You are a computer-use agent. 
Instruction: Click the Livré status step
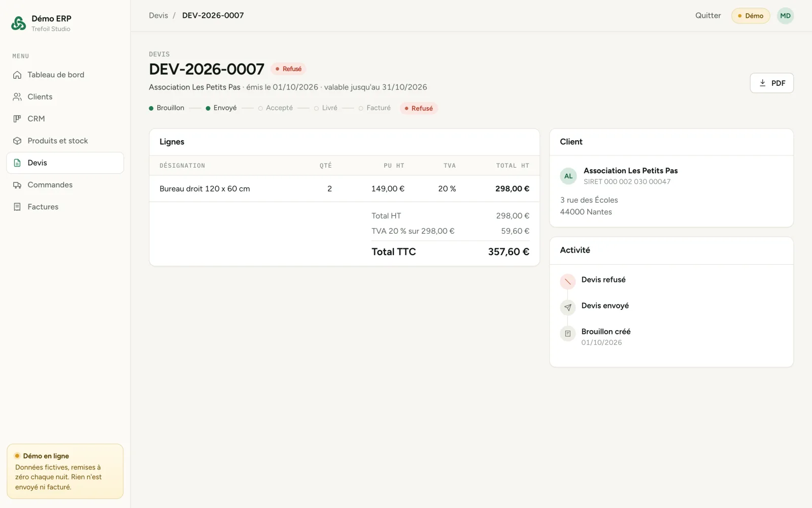point(326,108)
